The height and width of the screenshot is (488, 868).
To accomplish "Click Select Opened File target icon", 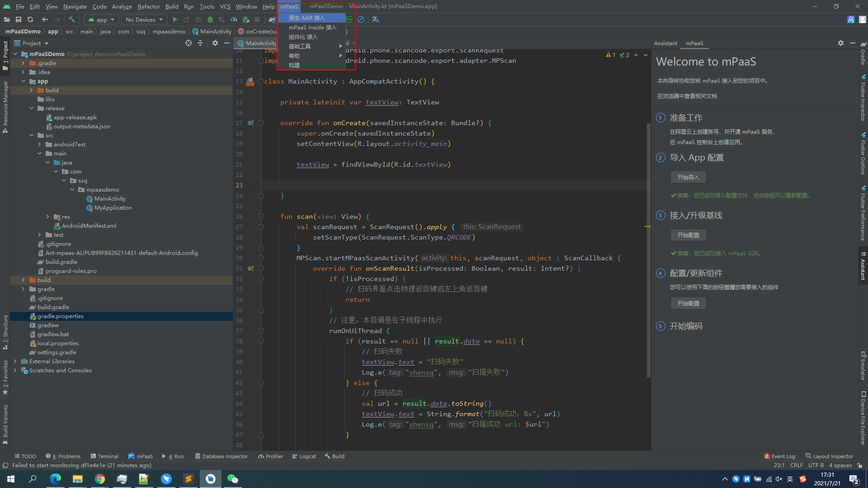I will point(189,43).
